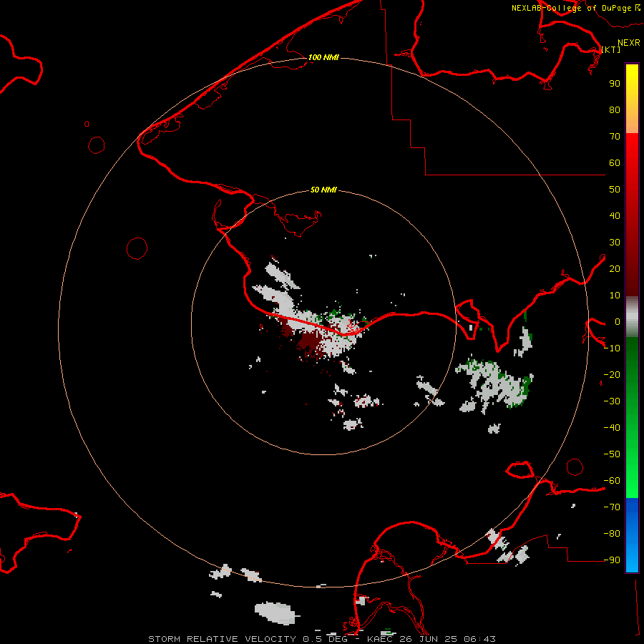
Task: Click the blue bottom segment of color bar
Action: point(632,535)
